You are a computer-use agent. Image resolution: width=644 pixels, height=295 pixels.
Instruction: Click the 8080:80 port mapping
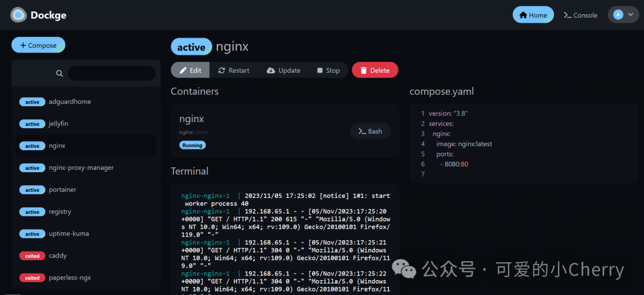pos(457,164)
